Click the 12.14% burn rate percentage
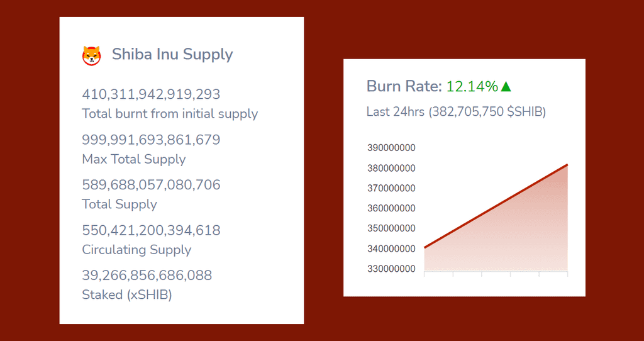Viewport: 644px width, 341px height. [472, 87]
